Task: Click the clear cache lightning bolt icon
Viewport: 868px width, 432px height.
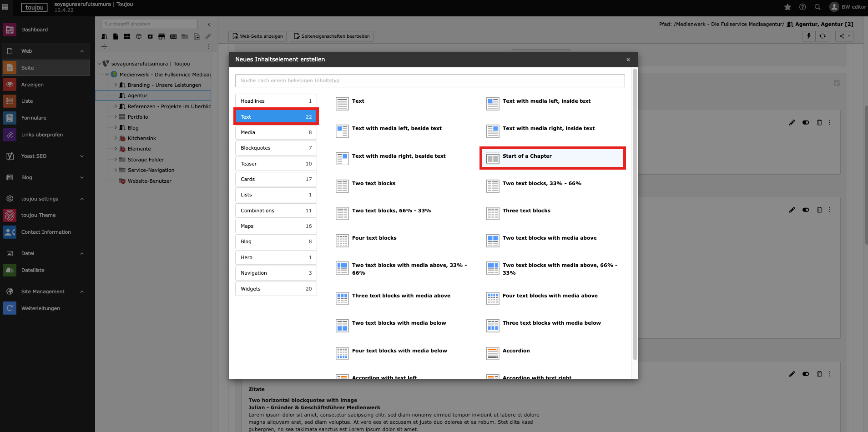Action: click(809, 36)
